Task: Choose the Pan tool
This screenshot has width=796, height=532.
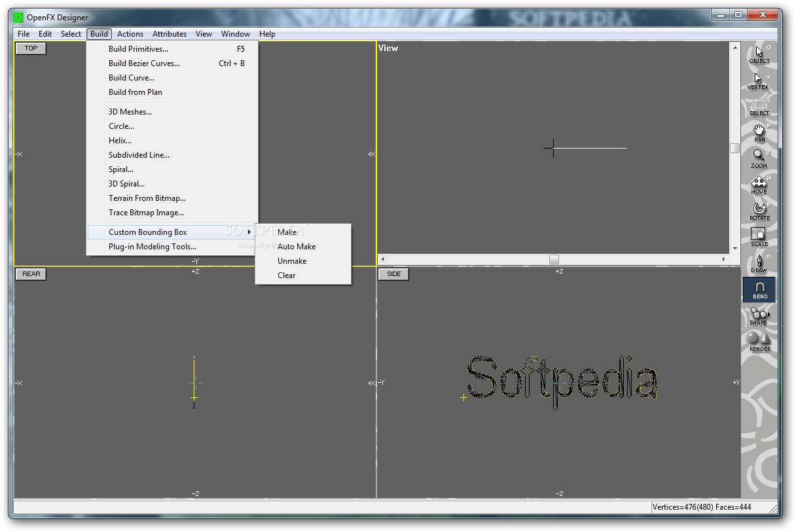Action: (759, 133)
